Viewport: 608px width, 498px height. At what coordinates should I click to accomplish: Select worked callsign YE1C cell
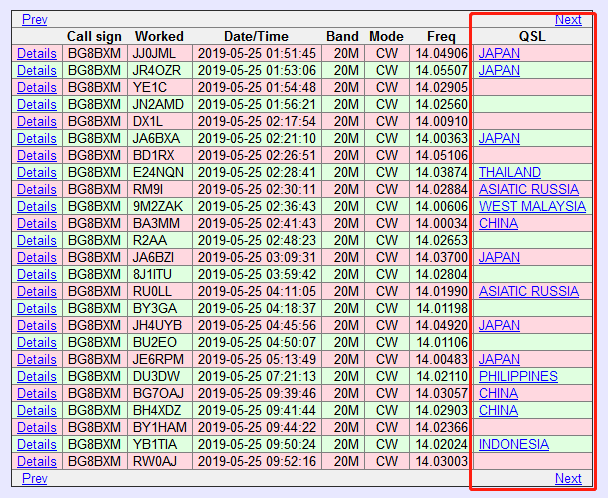(160, 88)
